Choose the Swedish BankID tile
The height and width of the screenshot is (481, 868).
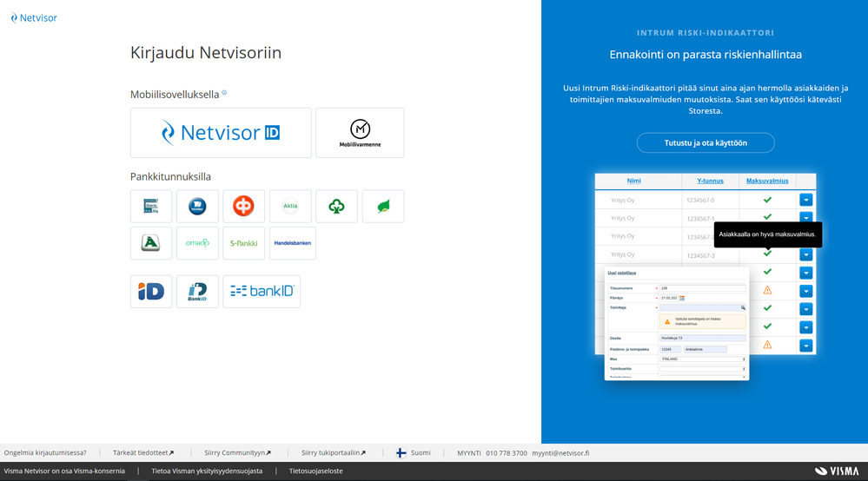click(x=197, y=292)
